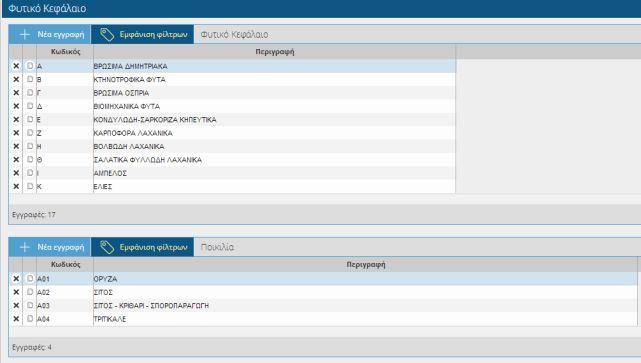Open document icon for ΚΤΗΝΟΤΡΟΦΙΚΑ ΦΥΤΑ row
641x363 pixels.
30,79
